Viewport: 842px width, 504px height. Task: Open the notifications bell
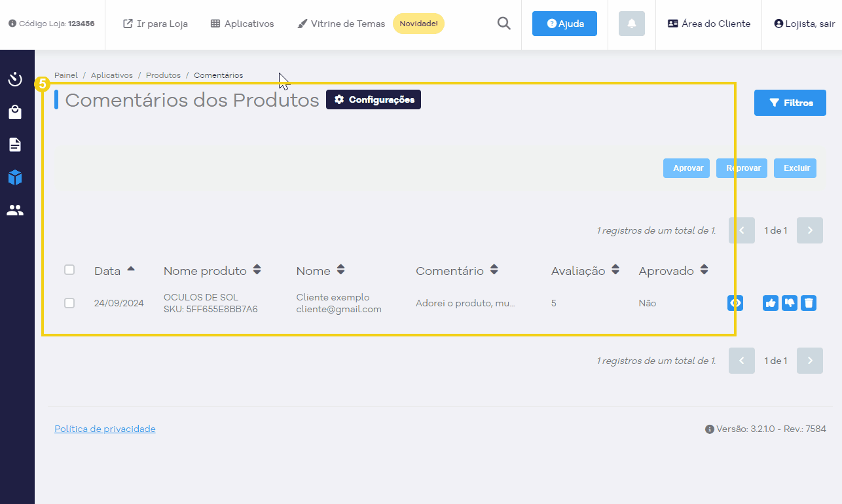[x=632, y=24]
